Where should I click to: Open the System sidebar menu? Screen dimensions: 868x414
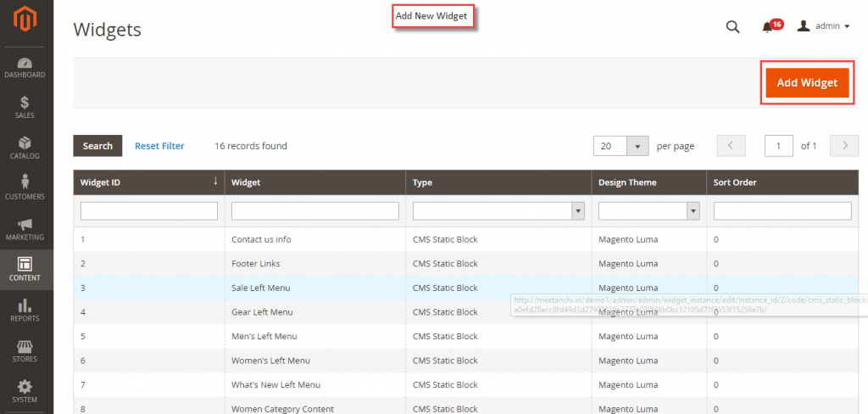click(25, 391)
